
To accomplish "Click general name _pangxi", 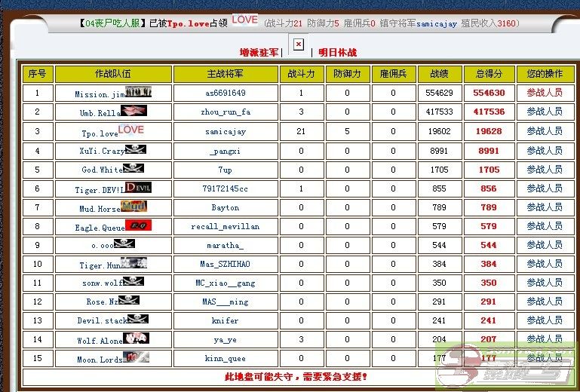I will 226,151.
